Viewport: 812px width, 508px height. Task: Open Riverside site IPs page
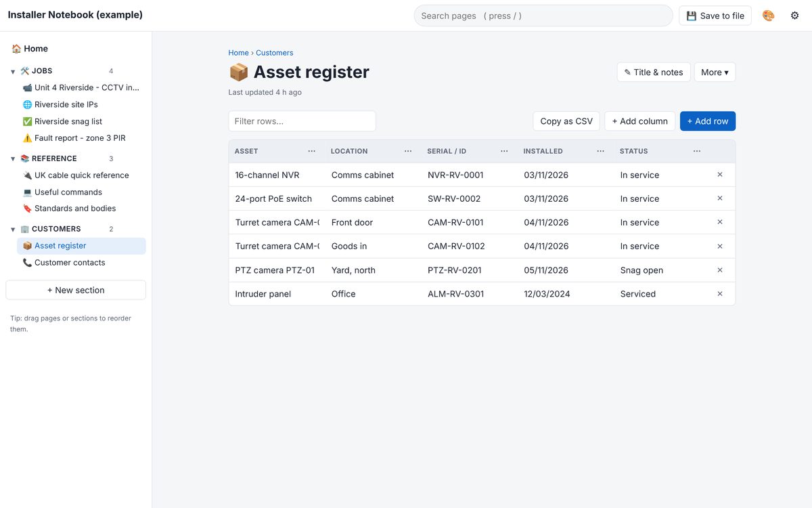point(81,104)
